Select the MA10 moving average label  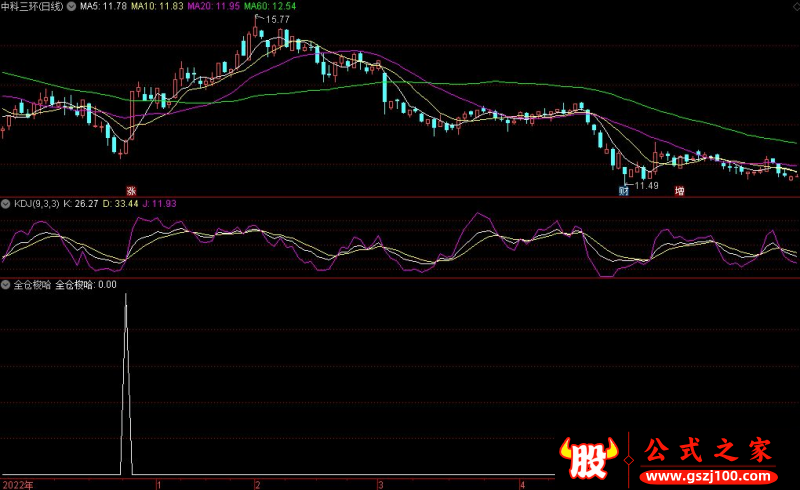(x=158, y=6)
